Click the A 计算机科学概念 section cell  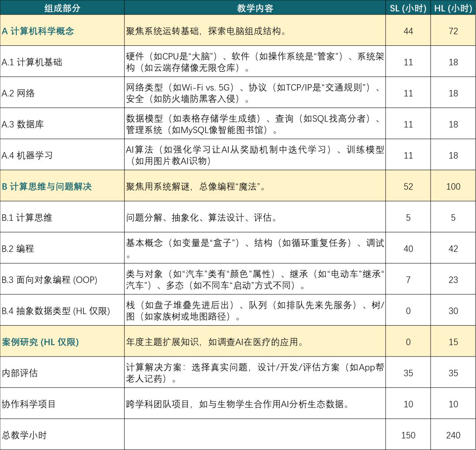(38, 31)
